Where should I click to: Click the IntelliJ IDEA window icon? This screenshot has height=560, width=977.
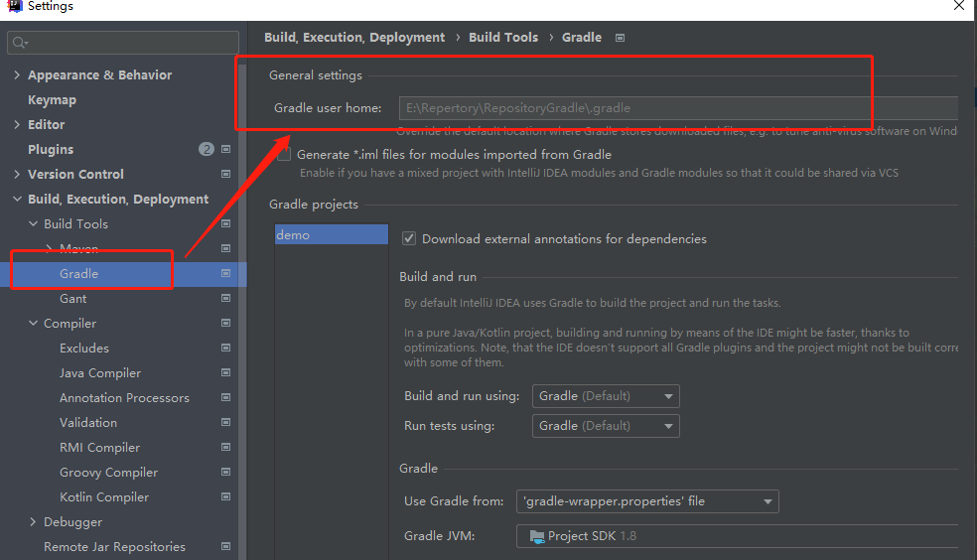14,6
